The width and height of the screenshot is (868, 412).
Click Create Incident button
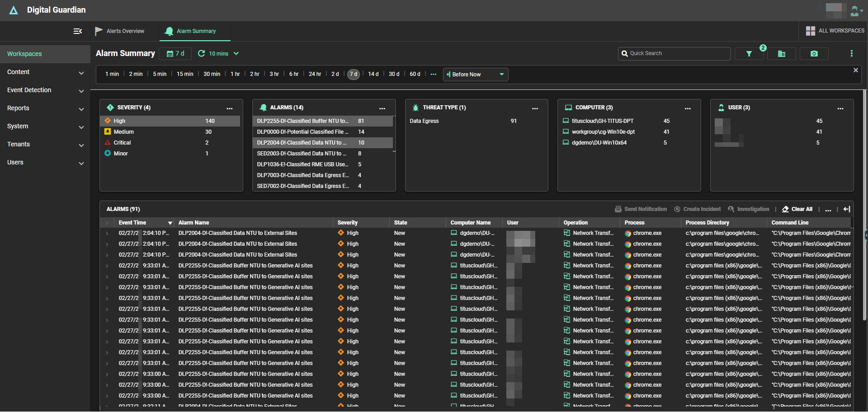pyautogui.click(x=698, y=209)
